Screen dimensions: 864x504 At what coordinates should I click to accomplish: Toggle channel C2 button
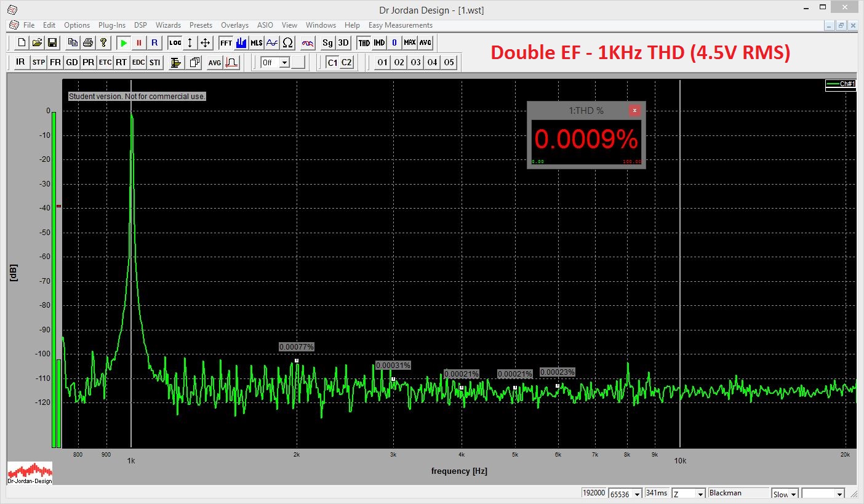(346, 62)
